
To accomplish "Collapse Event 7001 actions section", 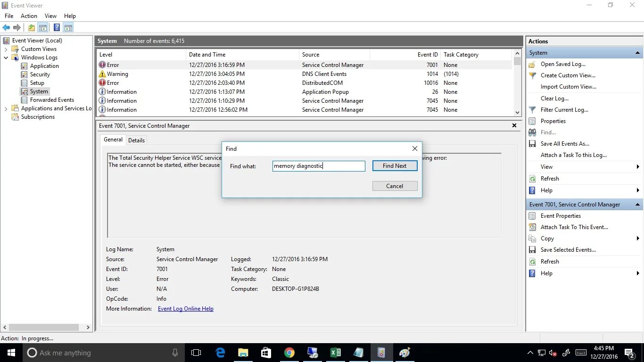I will coord(637,205).
